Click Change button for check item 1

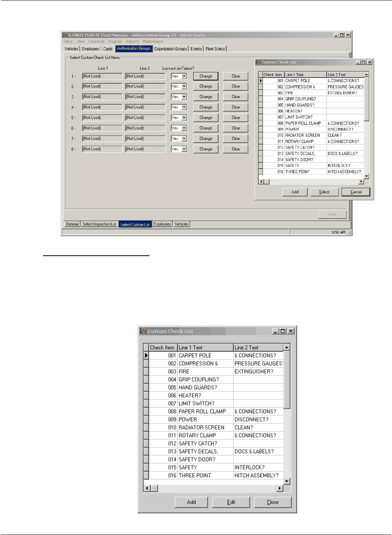(x=206, y=76)
